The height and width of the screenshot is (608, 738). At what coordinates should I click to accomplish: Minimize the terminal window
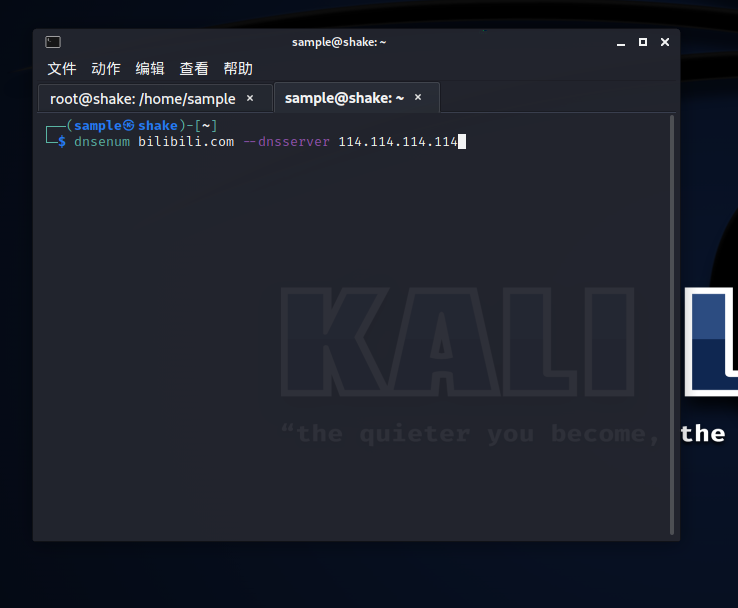tap(621, 42)
